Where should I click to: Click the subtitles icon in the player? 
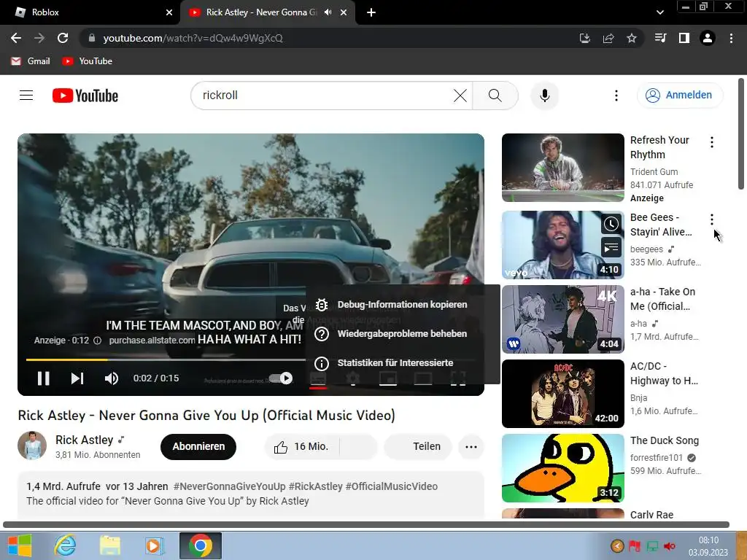318,378
